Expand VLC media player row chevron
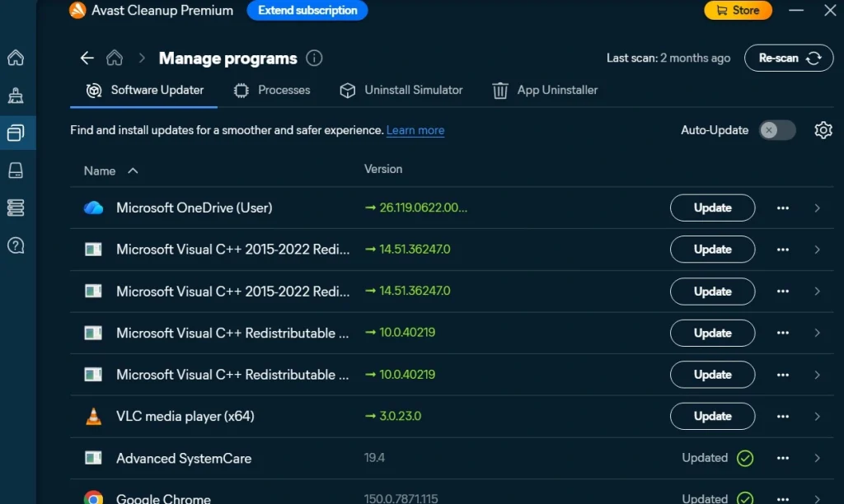 817,417
